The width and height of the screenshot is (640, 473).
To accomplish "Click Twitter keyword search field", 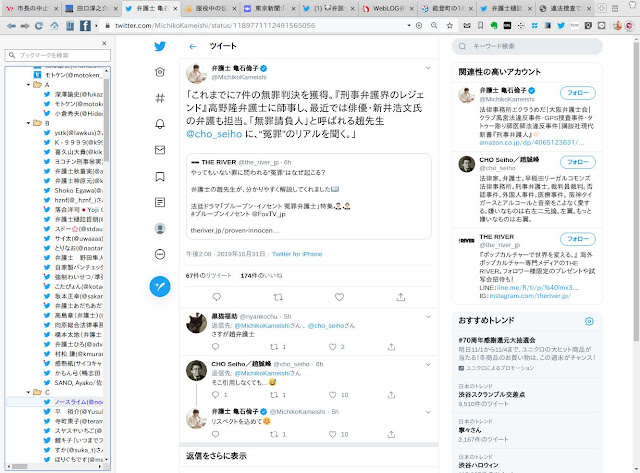I will 527,46.
